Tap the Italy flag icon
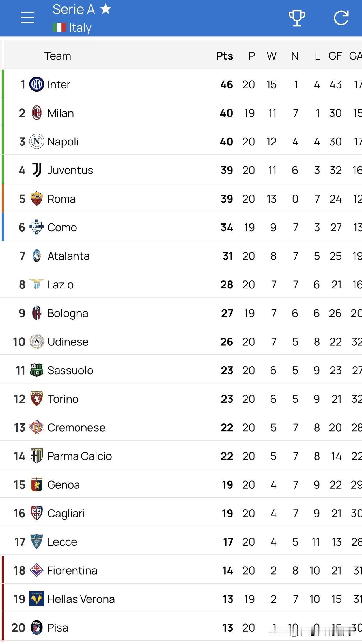Image resolution: width=362 pixels, height=644 pixels. (x=59, y=27)
